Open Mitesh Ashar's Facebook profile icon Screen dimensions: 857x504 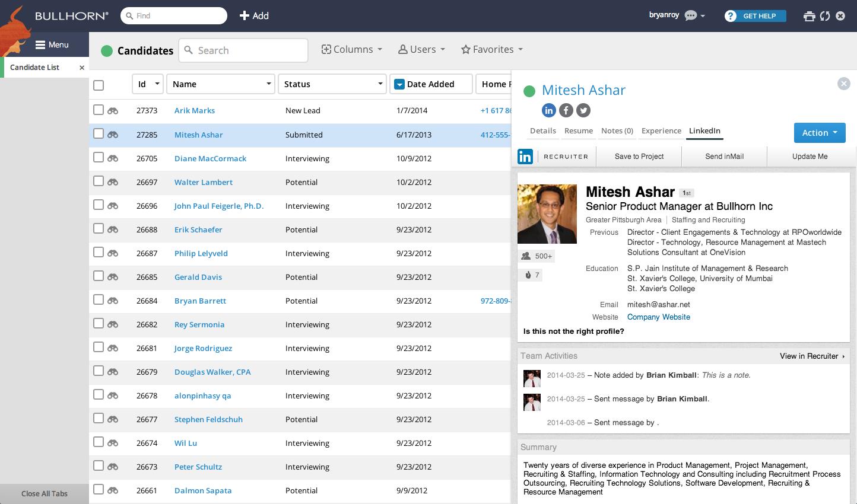coord(566,110)
